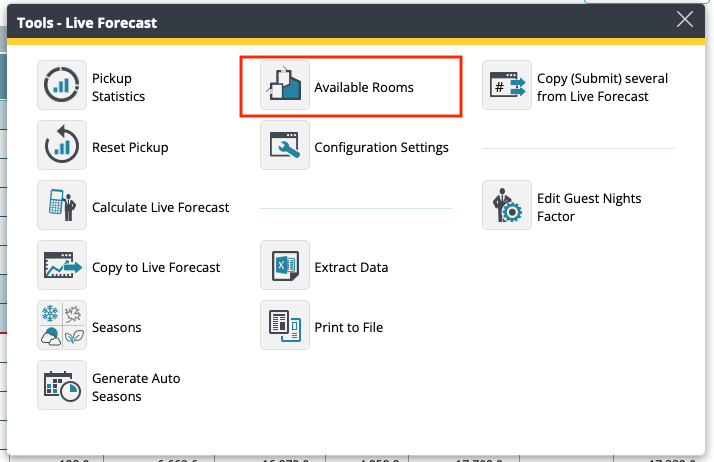Select the "Reset Pickup" text label
Screen dimensions: 714x462
130,148
